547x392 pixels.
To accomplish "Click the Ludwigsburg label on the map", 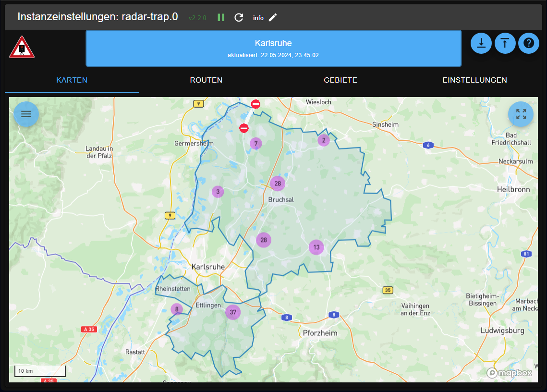I will pos(502,331).
